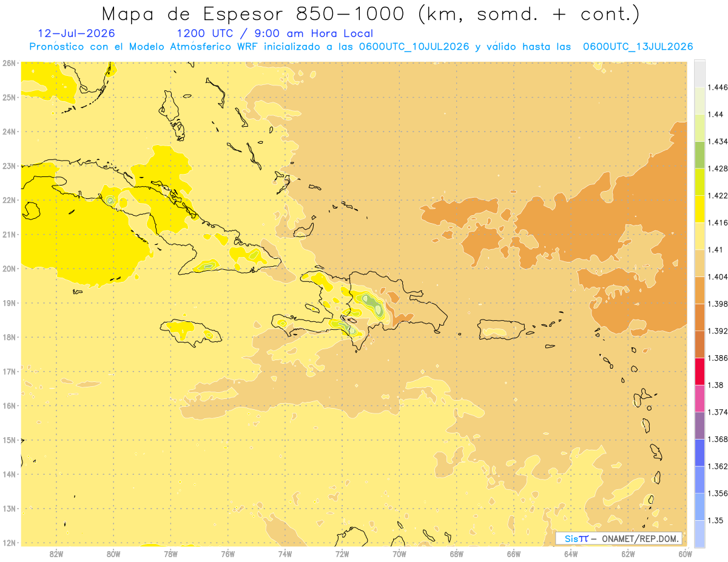Viewport: 728px width, 562px height.
Task: Click the longitude label '62W'
Action: tap(628, 554)
